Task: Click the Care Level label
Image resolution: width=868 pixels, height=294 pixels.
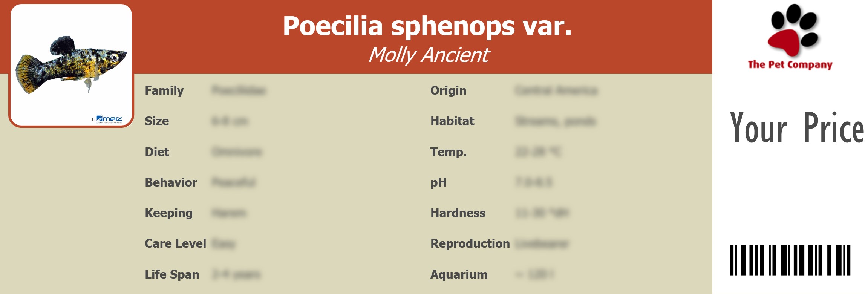Action: click(x=175, y=244)
